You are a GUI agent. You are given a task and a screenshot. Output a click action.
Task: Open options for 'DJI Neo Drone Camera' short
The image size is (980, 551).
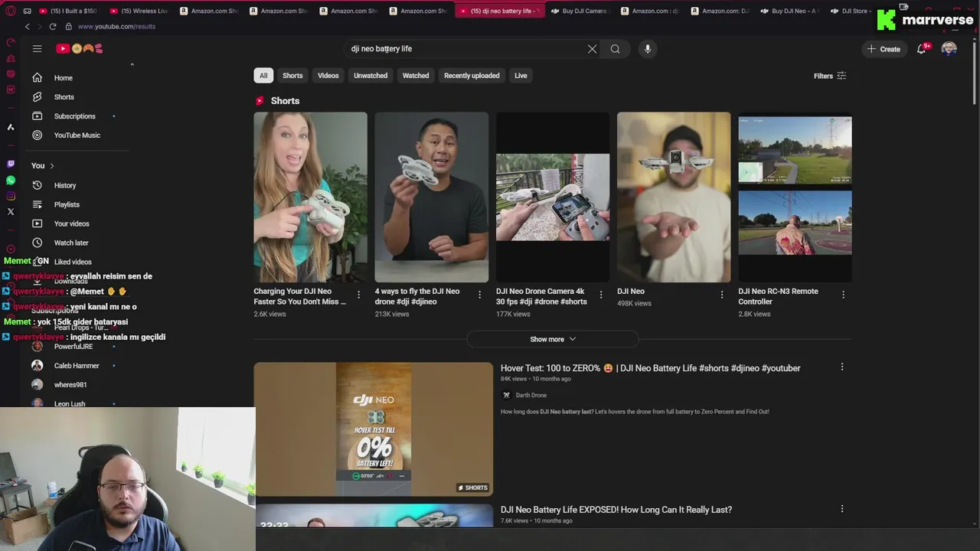click(x=601, y=295)
